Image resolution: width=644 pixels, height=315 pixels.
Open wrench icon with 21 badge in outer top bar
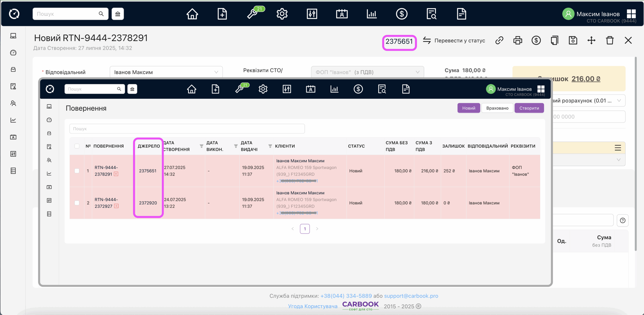pos(253,14)
